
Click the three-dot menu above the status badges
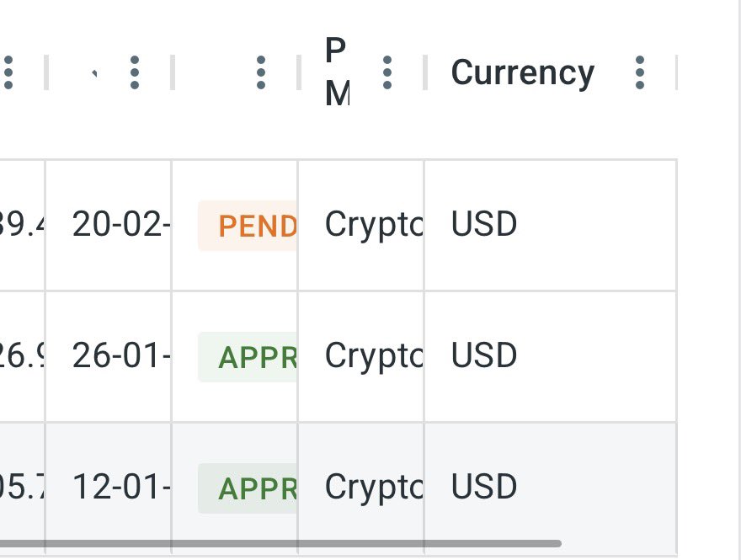pyautogui.click(x=261, y=73)
